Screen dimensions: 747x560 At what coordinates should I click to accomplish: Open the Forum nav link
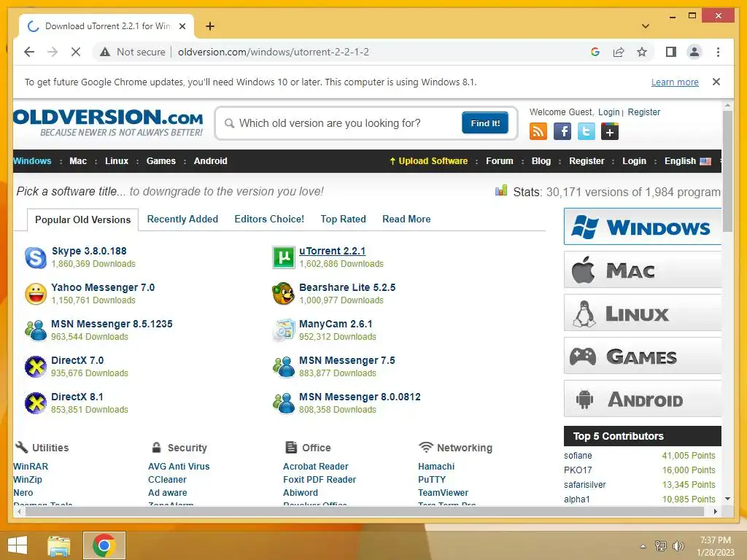pyautogui.click(x=499, y=161)
